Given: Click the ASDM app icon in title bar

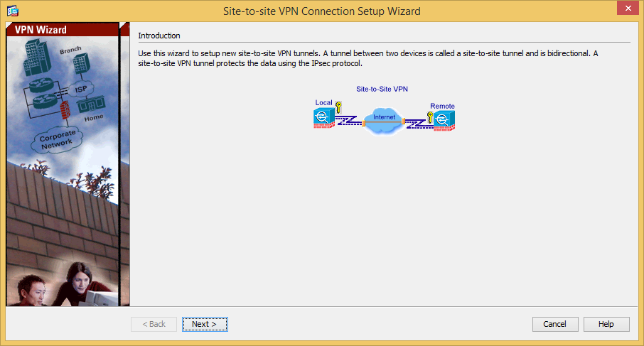Looking at the screenshot, I should click(13, 11).
